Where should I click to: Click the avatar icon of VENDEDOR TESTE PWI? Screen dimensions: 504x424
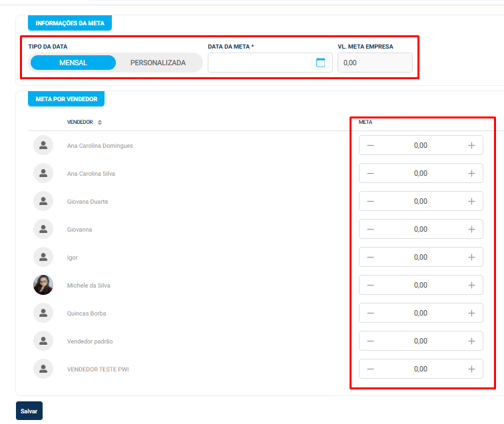click(x=43, y=369)
